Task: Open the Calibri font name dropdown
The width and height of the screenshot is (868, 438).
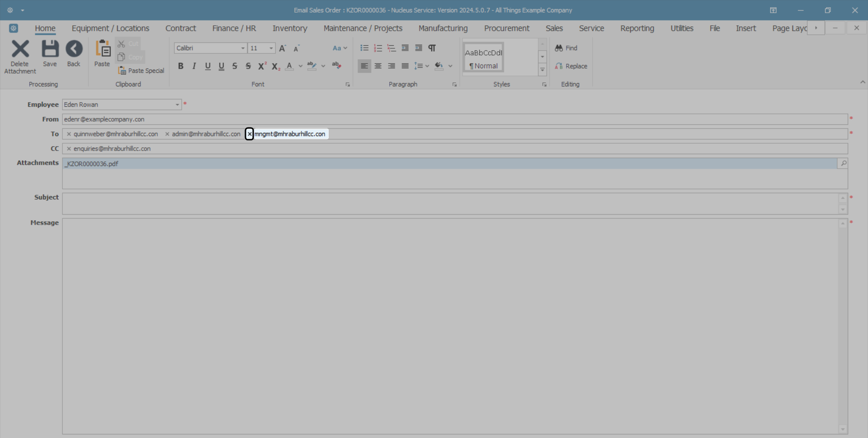Action: pyautogui.click(x=243, y=48)
